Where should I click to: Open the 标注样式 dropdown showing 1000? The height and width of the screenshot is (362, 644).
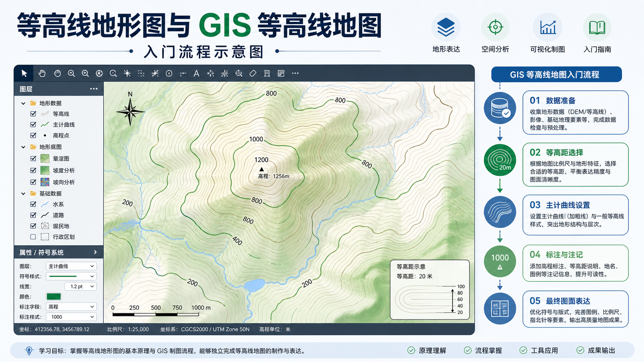(71, 317)
